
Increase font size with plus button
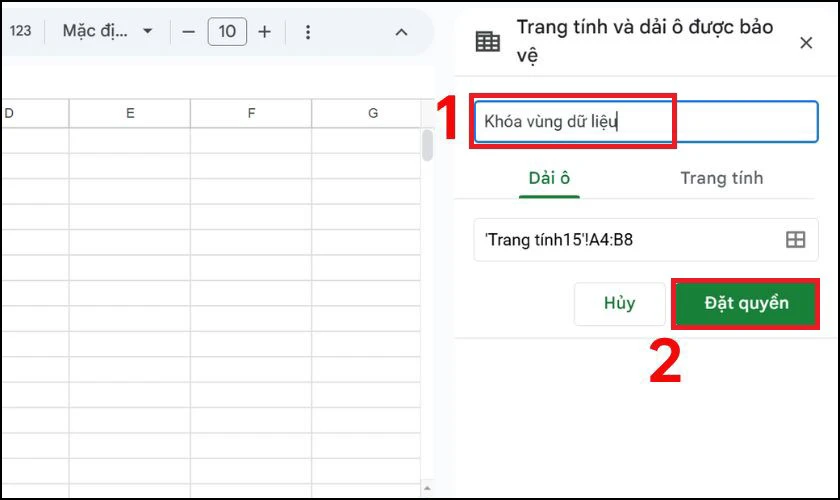(264, 32)
